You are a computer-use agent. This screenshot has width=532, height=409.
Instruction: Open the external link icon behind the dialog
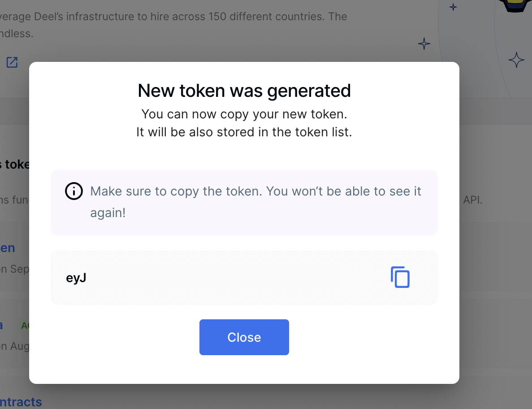[x=12, y=62]
